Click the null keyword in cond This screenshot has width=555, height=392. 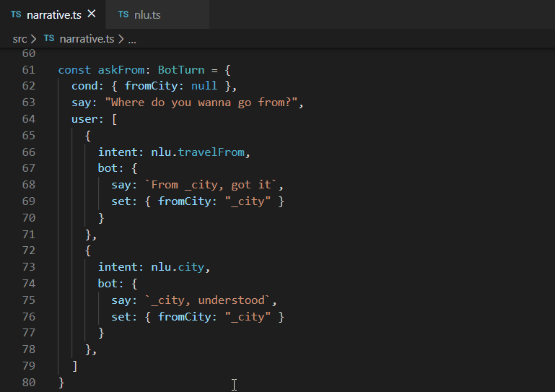click(204, 87)
